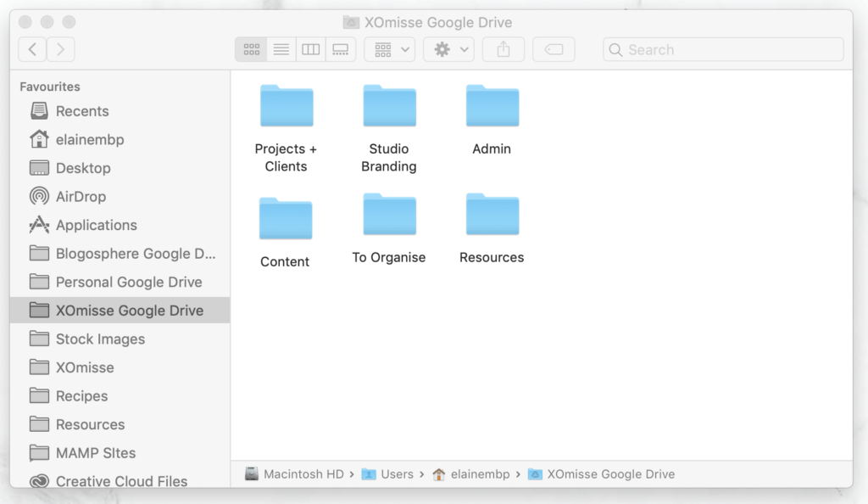The image size is (868, 504).
Task: Go forward to next folder
Action: [x=61, y=49]
